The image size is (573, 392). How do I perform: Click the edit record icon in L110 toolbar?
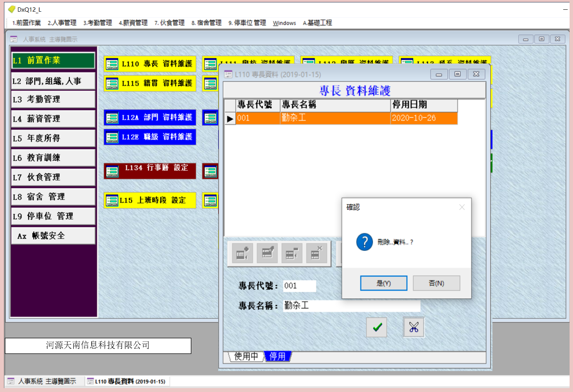pos(267,253)
